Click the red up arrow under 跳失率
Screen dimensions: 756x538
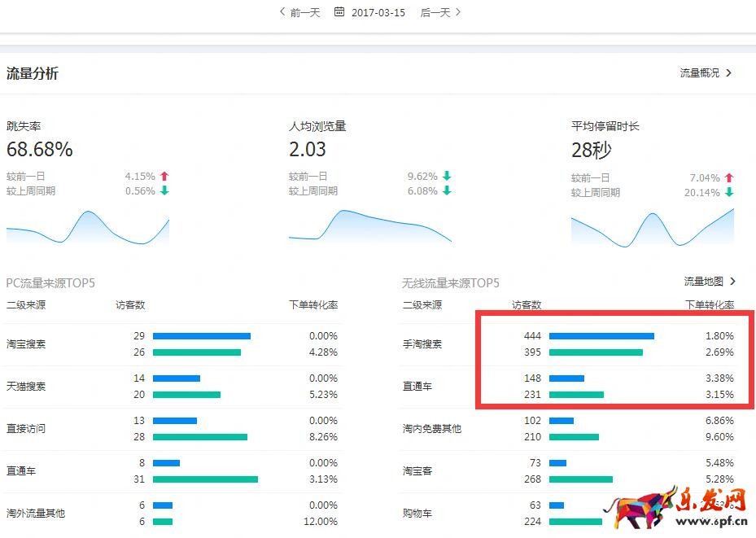(x=164, y=177)
